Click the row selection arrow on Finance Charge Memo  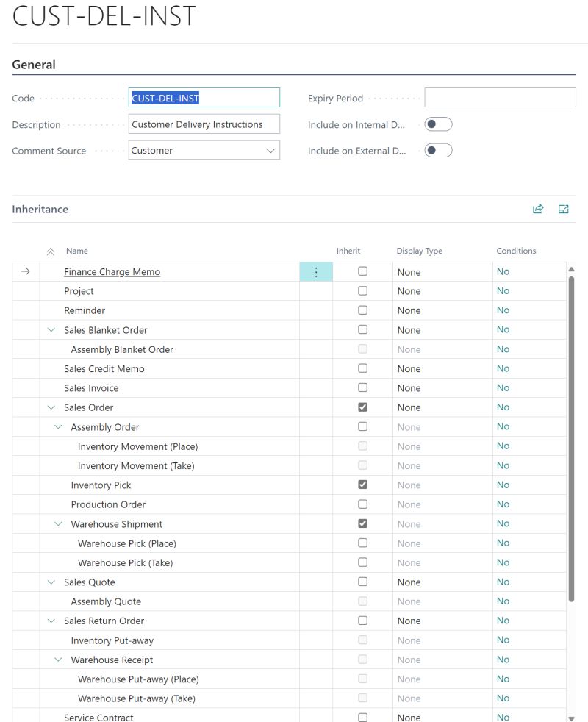(25, 271)
